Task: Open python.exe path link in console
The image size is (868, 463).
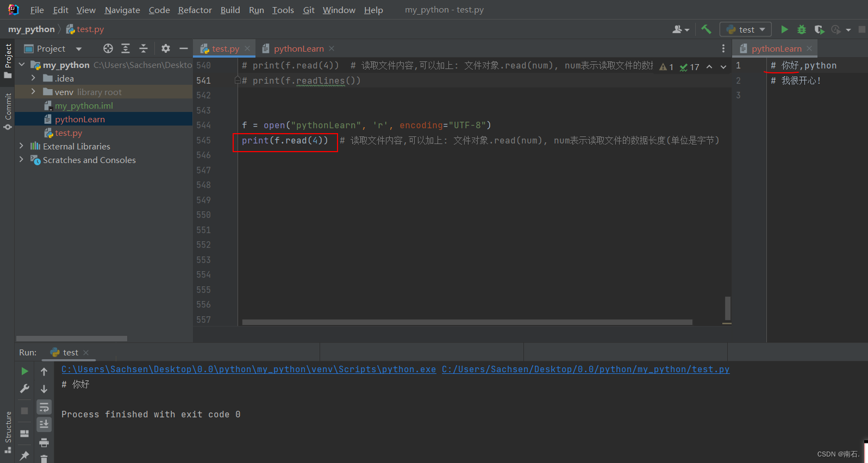Action: click(248, 369)
